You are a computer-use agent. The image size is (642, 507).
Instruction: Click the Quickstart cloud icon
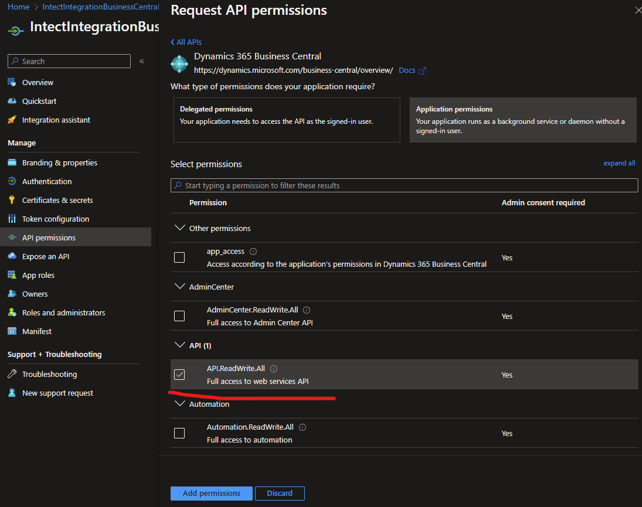click(12, 101)
